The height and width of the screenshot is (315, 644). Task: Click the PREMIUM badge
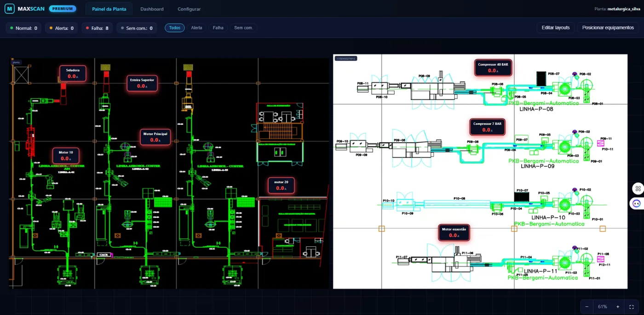[x=63, y=9]
